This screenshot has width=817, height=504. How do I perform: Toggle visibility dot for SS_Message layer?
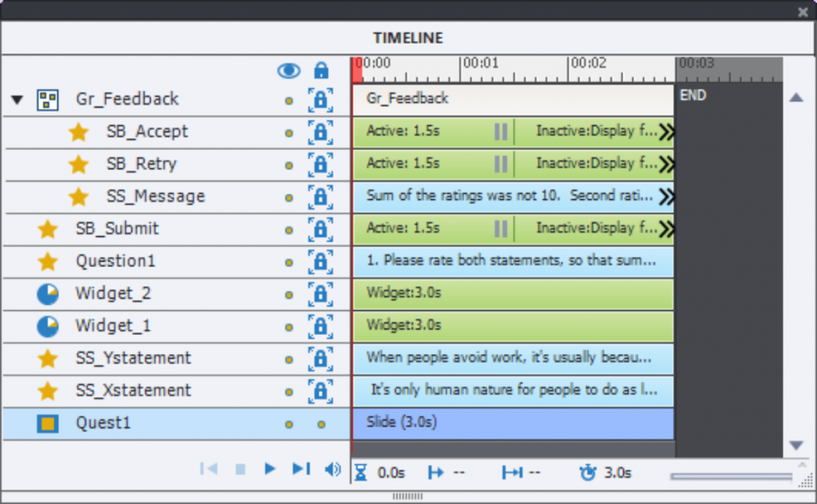(x=289, y=197)
